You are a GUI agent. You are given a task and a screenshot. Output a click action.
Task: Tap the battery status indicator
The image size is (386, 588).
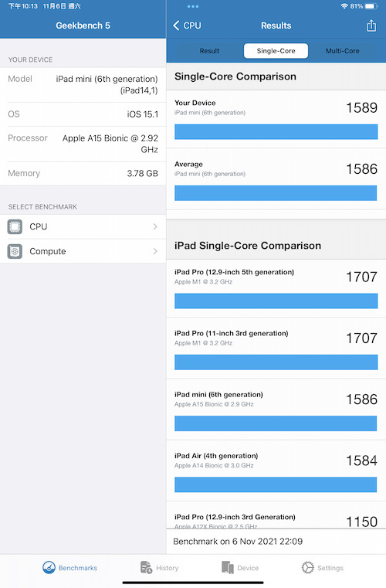[x=371, y=6]
